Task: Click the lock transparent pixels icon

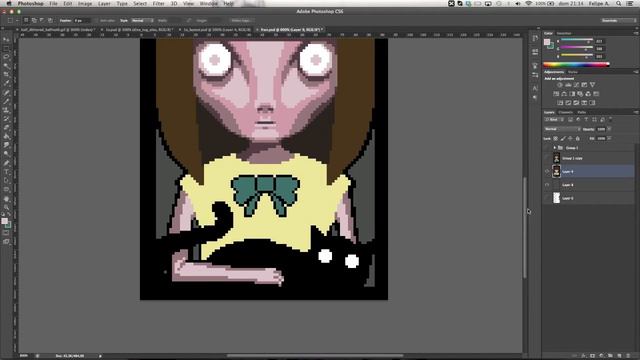Action: 556,139
